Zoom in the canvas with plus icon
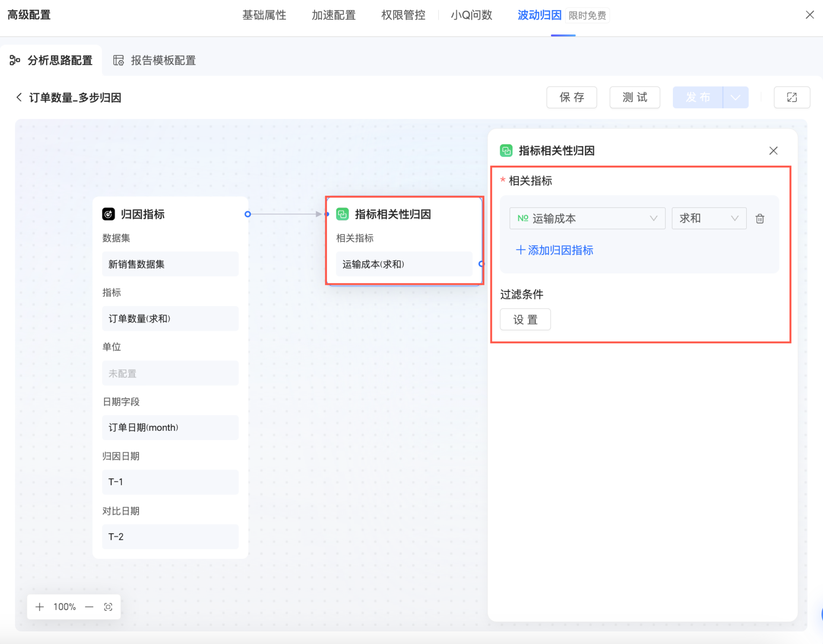 coord(40,607)
